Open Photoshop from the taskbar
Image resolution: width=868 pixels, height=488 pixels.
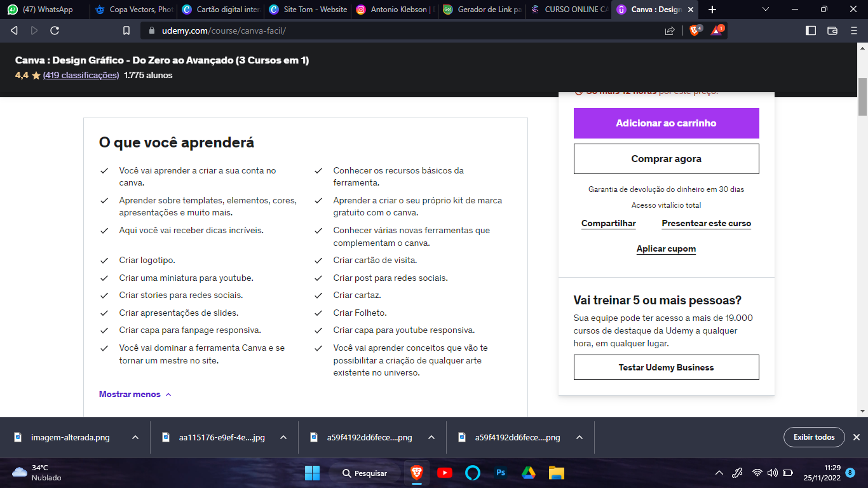501,473
